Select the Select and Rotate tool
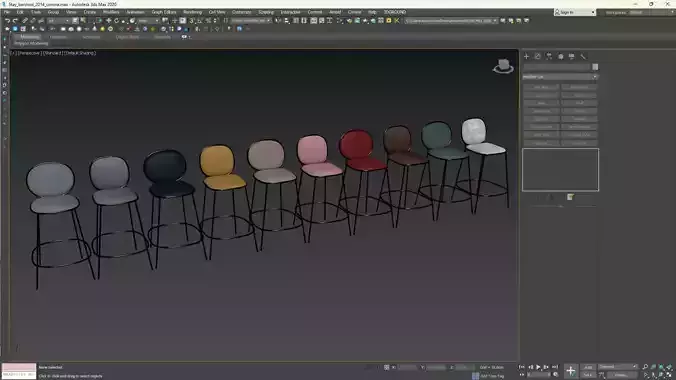Screen dimensions: 676x380 coord(116,20)
